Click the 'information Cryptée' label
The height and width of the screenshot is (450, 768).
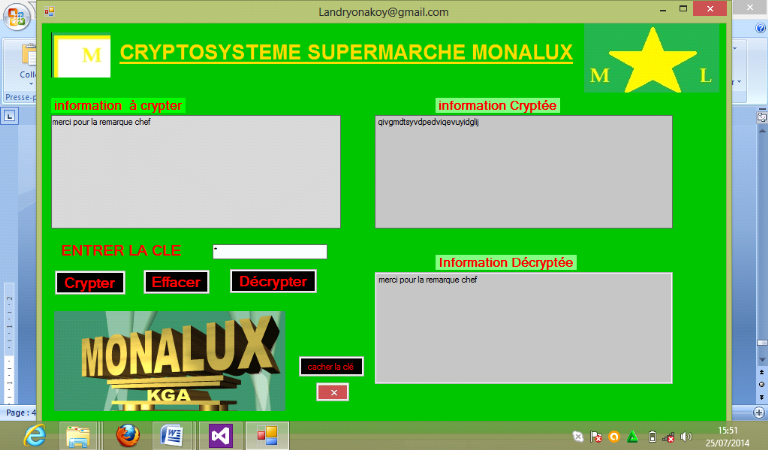pos(497,106)
